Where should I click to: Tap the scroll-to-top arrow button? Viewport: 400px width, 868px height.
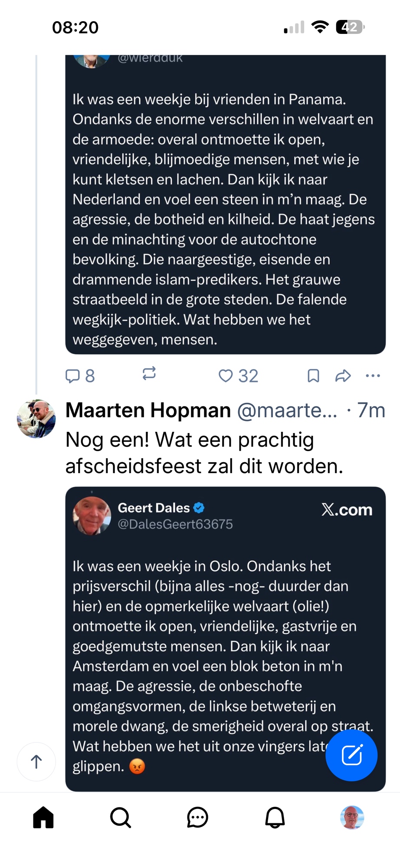(36, 761)
